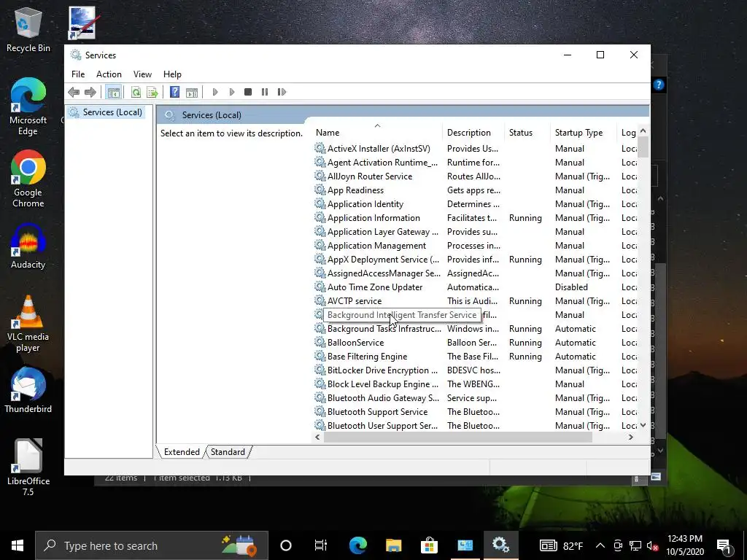747x560 pixels.
Task: Open the Action menu
Action: coord(109,74)
